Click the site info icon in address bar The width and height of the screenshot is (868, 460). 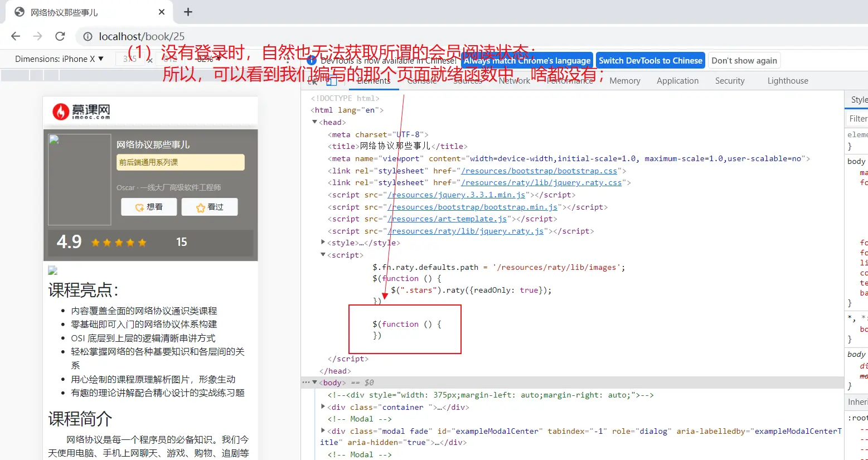click(x=88, y=37)
